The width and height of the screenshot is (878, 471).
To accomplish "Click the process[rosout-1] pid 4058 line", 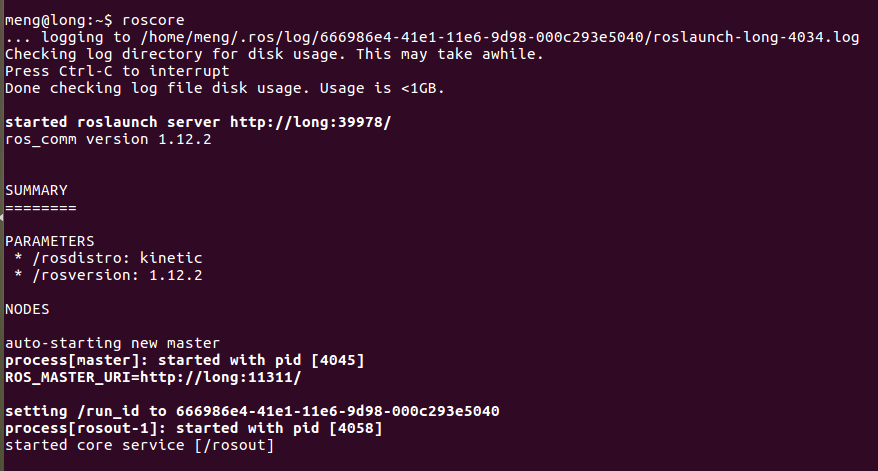I will 194,428.
